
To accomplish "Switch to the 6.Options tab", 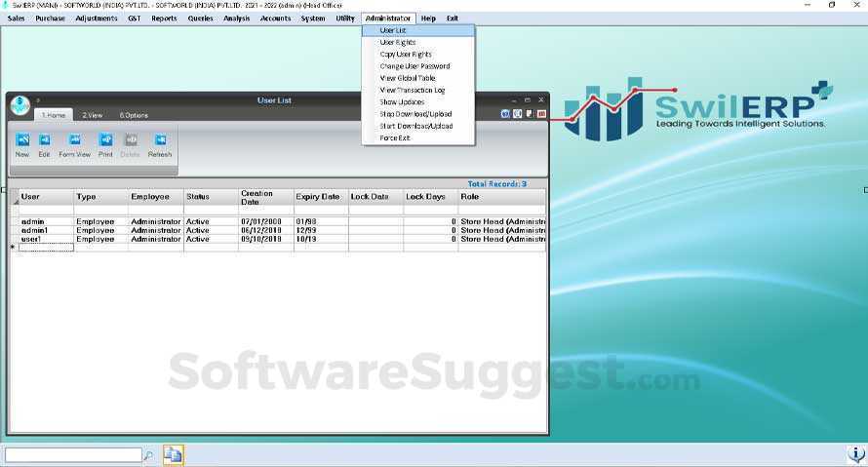I will coord(134,115).
